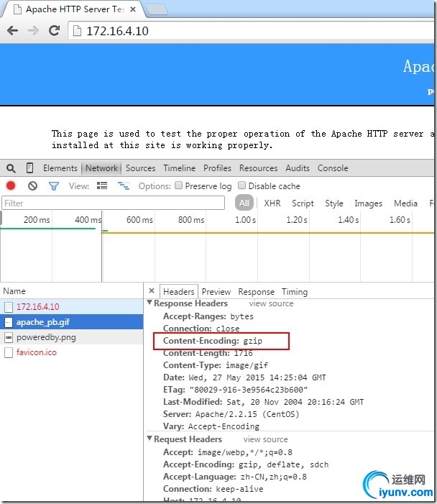Click the 600 ms marker on the timeline overview
The width and height of the screenshot is (437, 504).
pos(139,220)
